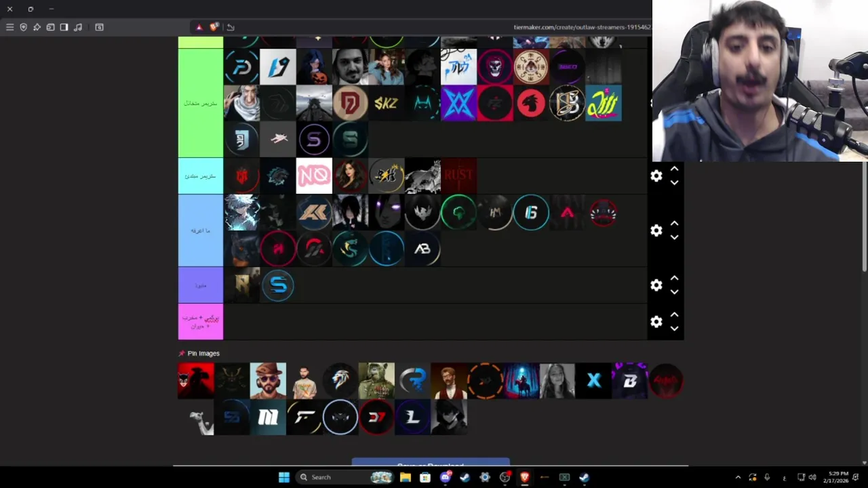Image resolution: width=868 pixels, height=488 pixels.
Task: Open Microsoft Store from taskbar
Action: click(425, 477)
